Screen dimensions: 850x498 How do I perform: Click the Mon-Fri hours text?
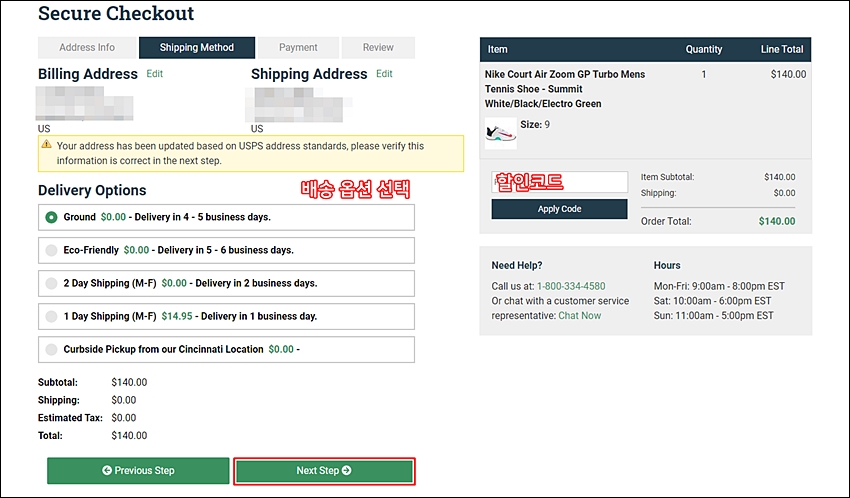[719, 286]
